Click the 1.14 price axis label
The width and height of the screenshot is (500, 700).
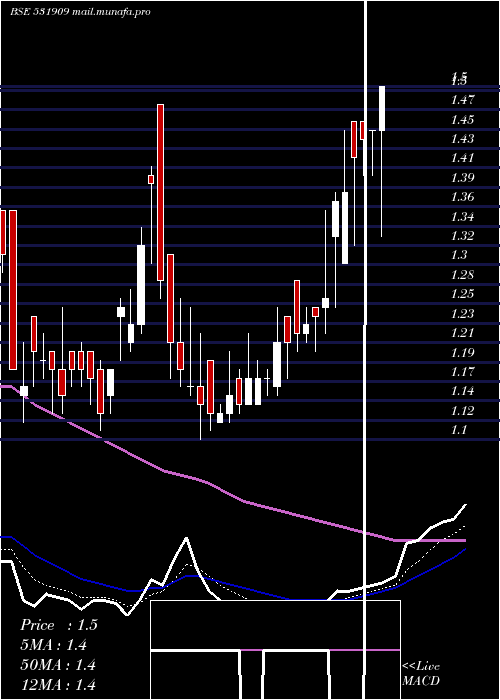pyautogui.click(x=462, y=391)
